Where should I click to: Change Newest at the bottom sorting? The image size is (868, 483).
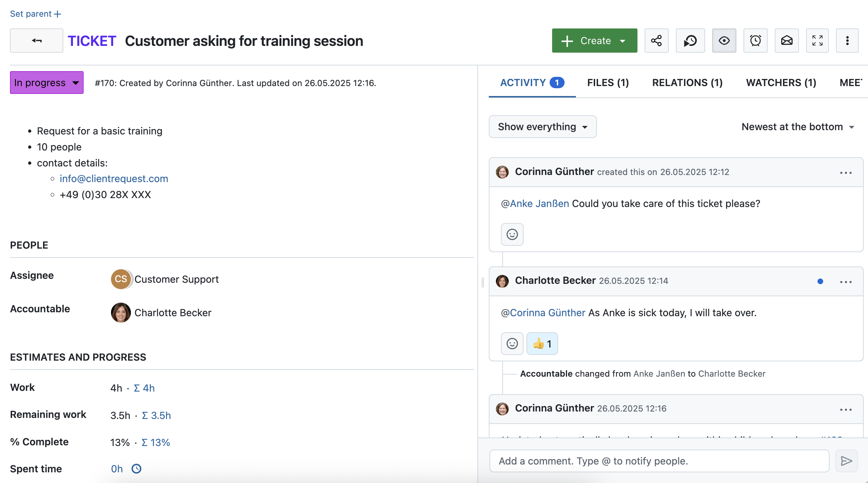point(798,127)
